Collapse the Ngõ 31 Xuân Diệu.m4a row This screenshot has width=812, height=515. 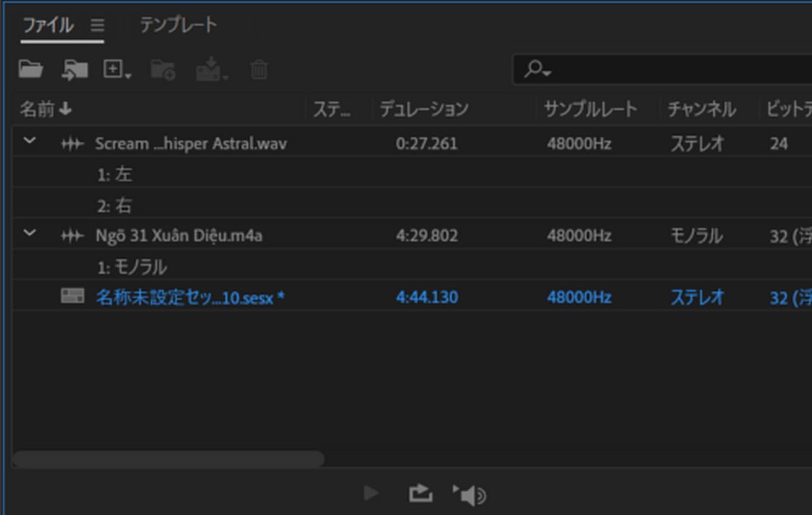click(x=30, y=233)
